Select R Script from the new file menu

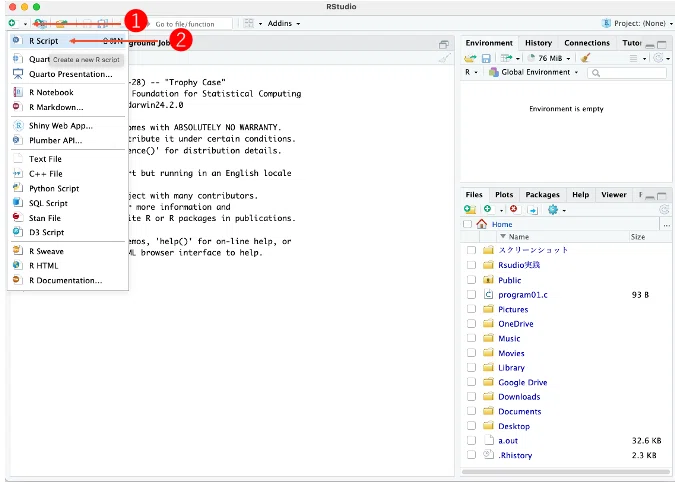(68, 41)
